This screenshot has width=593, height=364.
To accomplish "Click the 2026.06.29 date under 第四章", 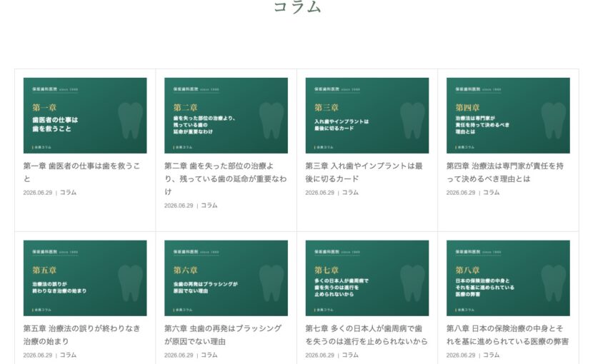I will click(x=461, y=193).
